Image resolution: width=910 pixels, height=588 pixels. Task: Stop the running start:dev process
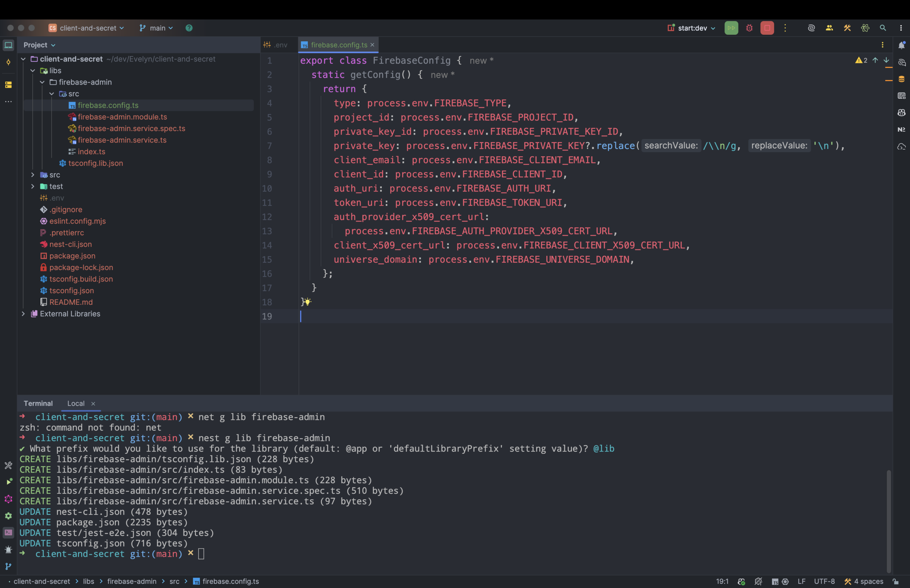click(767, 28)
